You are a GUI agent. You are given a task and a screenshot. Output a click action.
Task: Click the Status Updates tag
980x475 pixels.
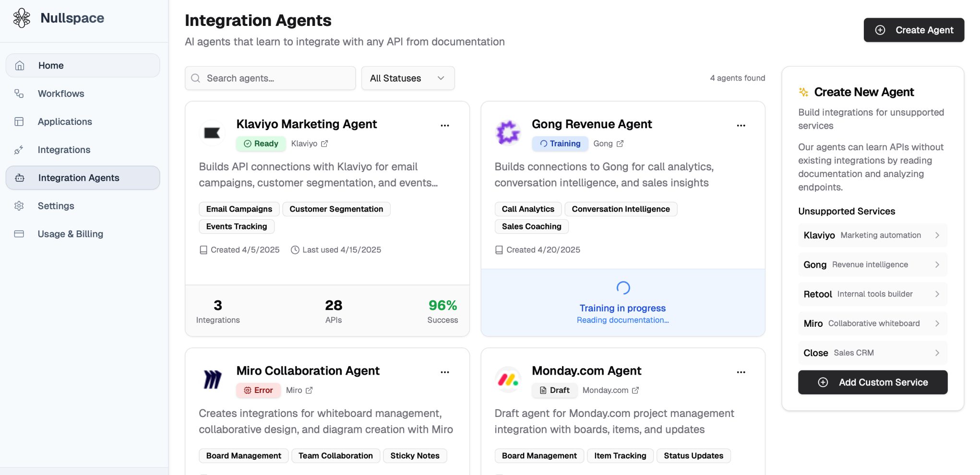point(693,456)
